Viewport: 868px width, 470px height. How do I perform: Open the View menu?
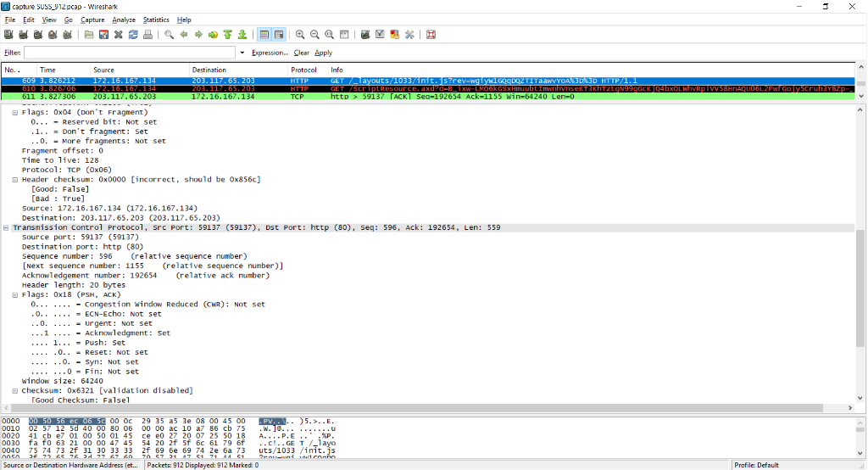point(49,20)
